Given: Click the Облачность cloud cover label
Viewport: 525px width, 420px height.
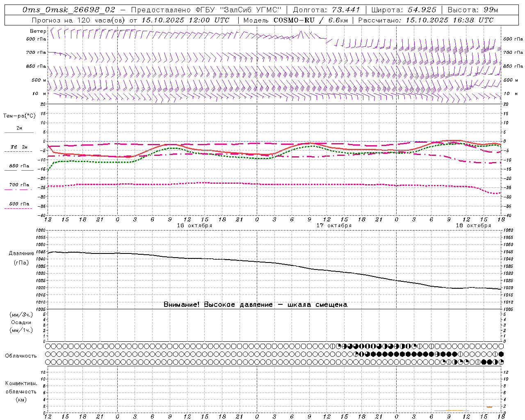Looking at the screenshot, I should pos(21,356).
